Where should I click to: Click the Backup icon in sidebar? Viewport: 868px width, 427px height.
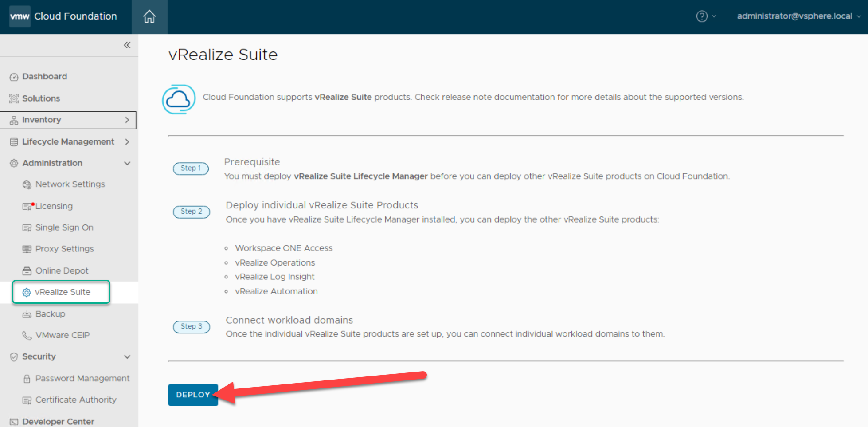[27, 314]
